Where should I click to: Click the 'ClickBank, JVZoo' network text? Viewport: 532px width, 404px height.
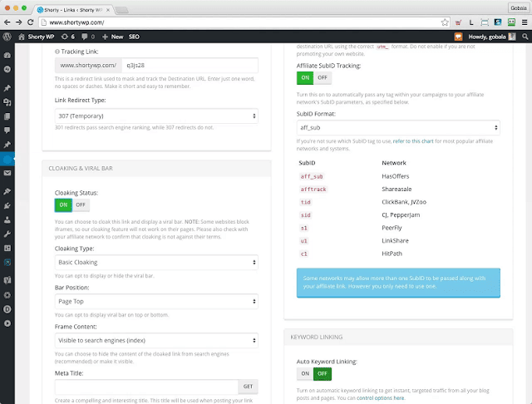(404, 202)
